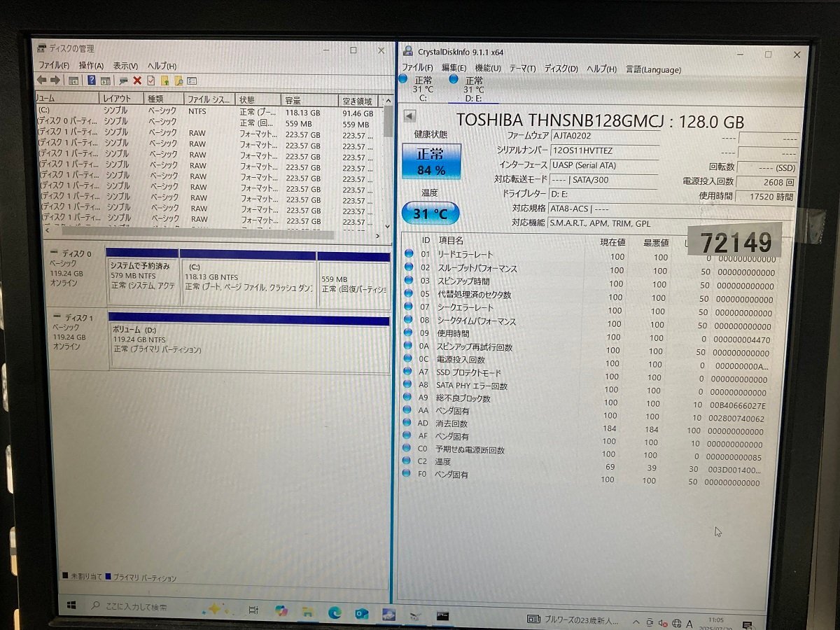Image resolution: width=840 pixels, height=630 pixels.
Task: Click the 31 °C temperature button
Action: tap(430, 213)
